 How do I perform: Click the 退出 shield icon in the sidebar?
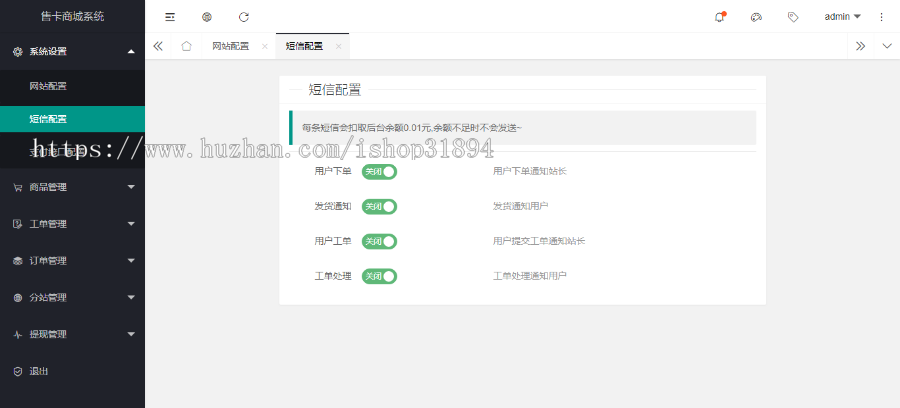[x=18, y=371]
